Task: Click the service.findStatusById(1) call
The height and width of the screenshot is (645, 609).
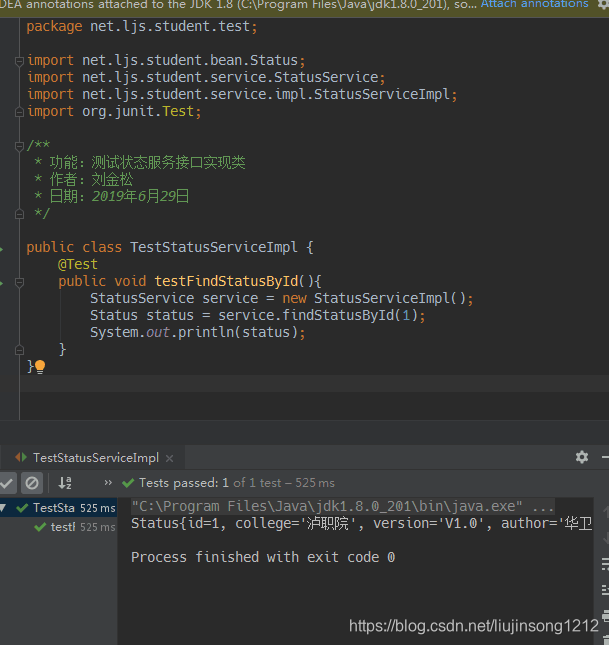Action: pos(318,316)
